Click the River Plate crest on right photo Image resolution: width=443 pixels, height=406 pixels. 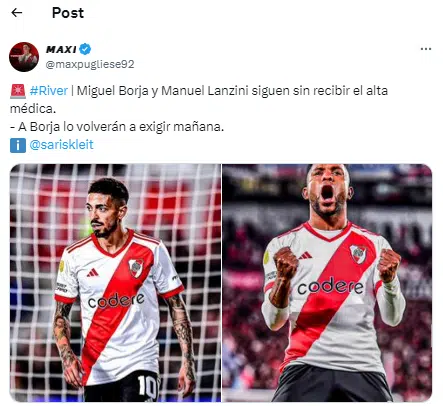click(358, 254)
